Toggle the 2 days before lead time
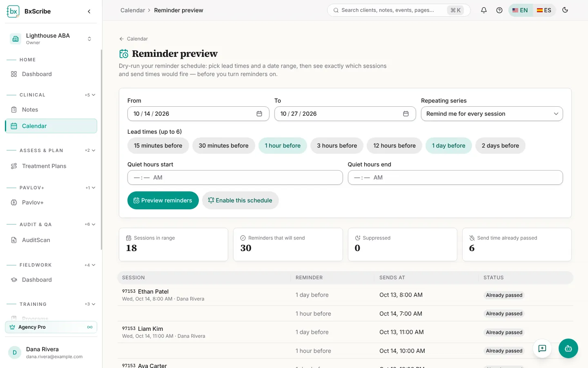The image size is (588, 368). [x=500, y=146]
